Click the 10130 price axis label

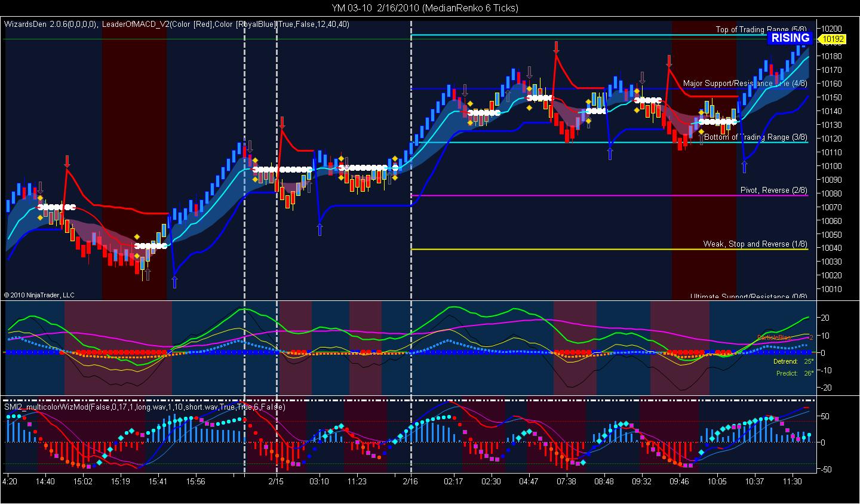point(831,125)
